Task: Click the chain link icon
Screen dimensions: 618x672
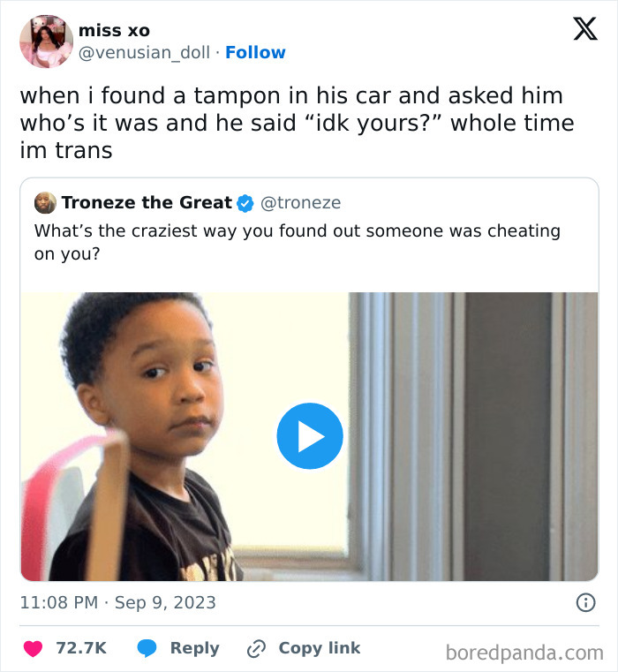Action: [256, 648]
